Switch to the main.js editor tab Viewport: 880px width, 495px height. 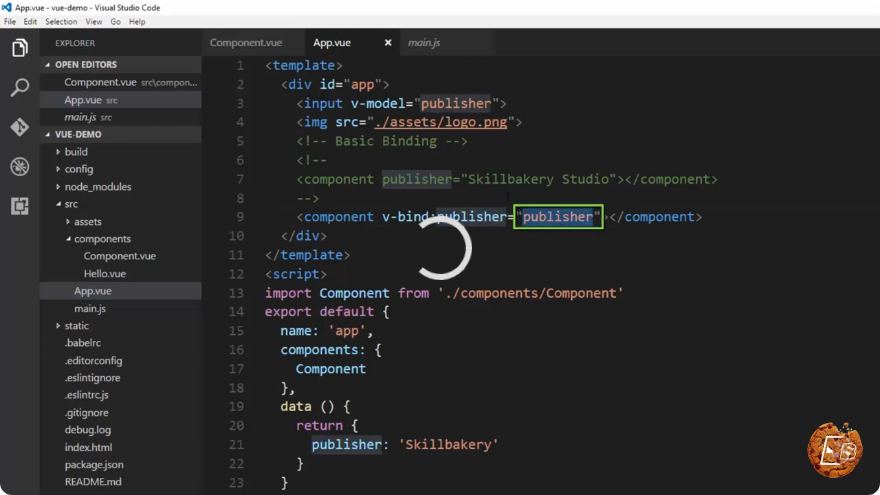(x=424, y=43)
